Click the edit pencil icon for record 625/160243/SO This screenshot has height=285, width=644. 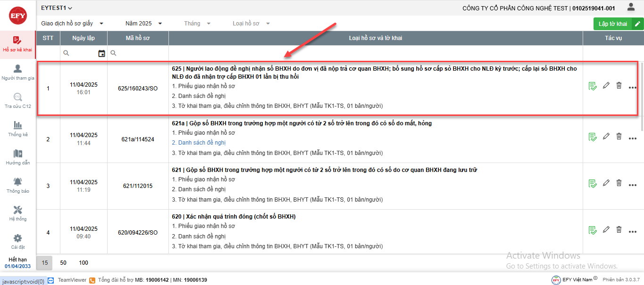click(x=606, y=85)
